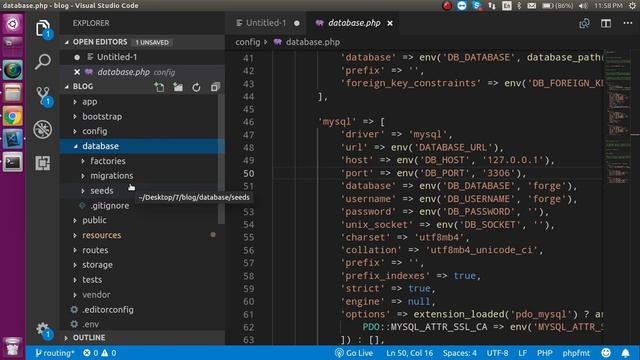
Task: Open the Debug view in activity bar
Action: (x=43, y=130)
